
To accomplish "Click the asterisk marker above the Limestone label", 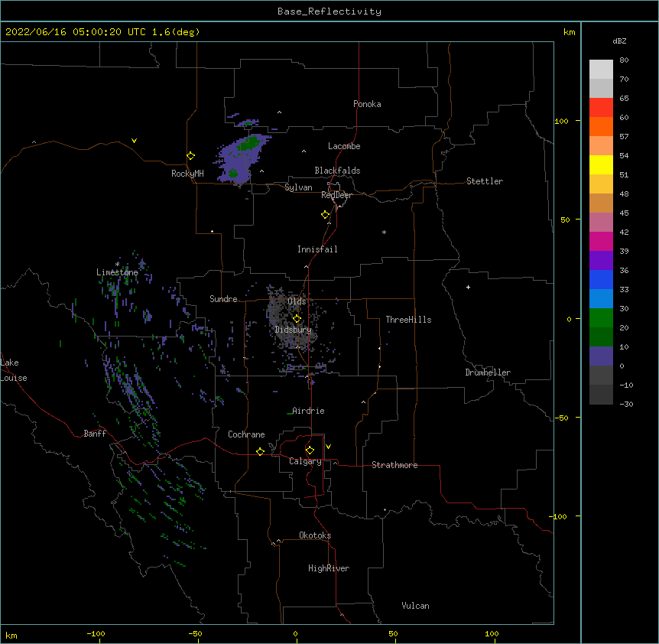I will pos(117,264).
